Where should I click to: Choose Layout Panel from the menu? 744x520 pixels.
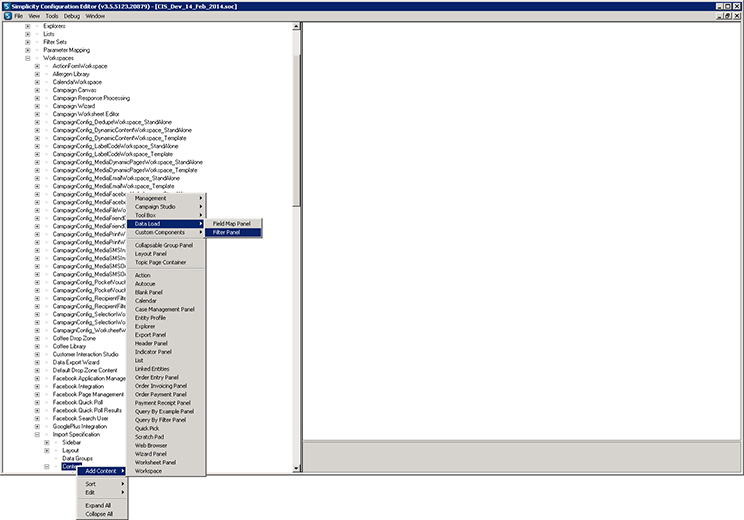click(x=166, y=254)
